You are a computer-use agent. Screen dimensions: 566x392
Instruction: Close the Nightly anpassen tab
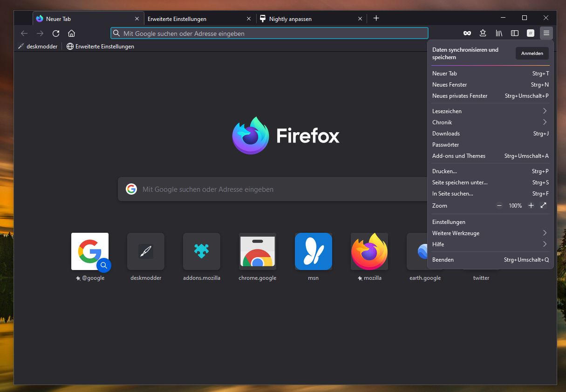[x=360, y=19]
